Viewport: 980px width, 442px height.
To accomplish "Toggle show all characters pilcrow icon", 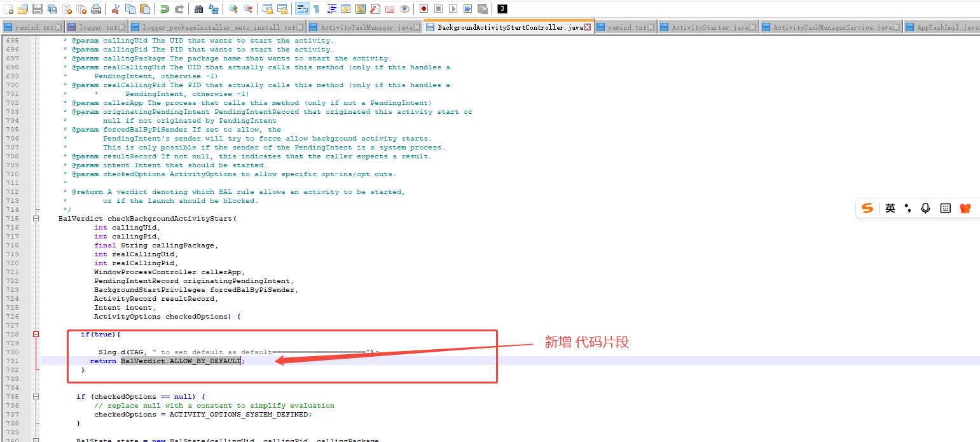I will (x=316, y=9).
